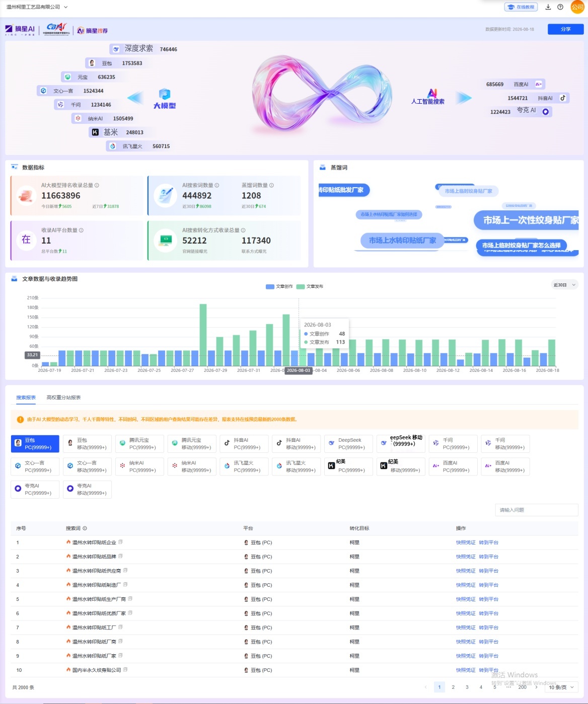Click info icon beside AI搜索词数量
This screenshot has height=704, width=588.
tap(217, 185)
